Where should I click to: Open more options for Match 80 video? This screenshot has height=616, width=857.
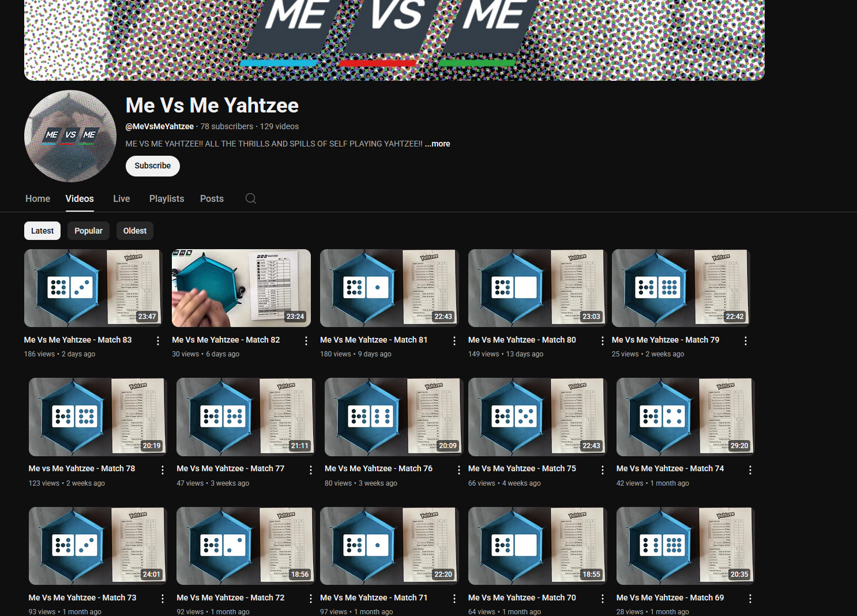pyautogui.click(x=603, y=341)
